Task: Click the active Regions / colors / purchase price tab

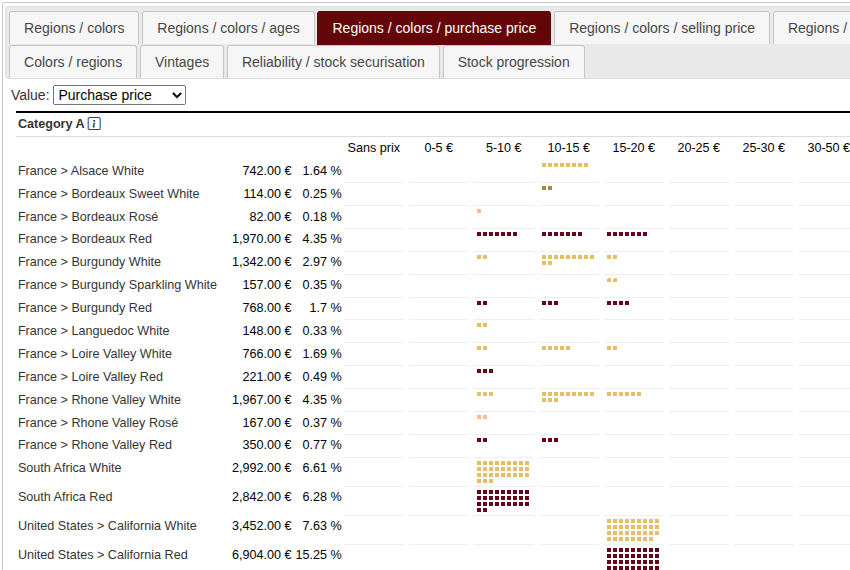Action: pos(434,28)
